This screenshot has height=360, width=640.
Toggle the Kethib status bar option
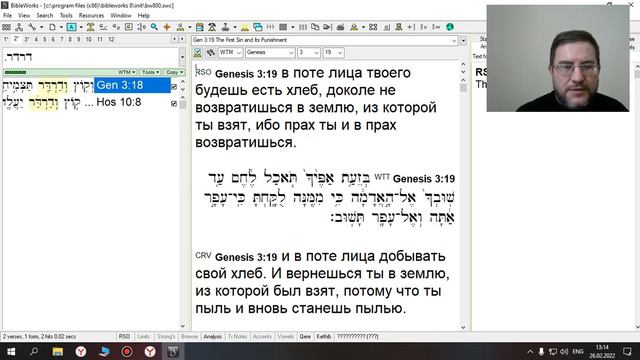tap(324, 336)
